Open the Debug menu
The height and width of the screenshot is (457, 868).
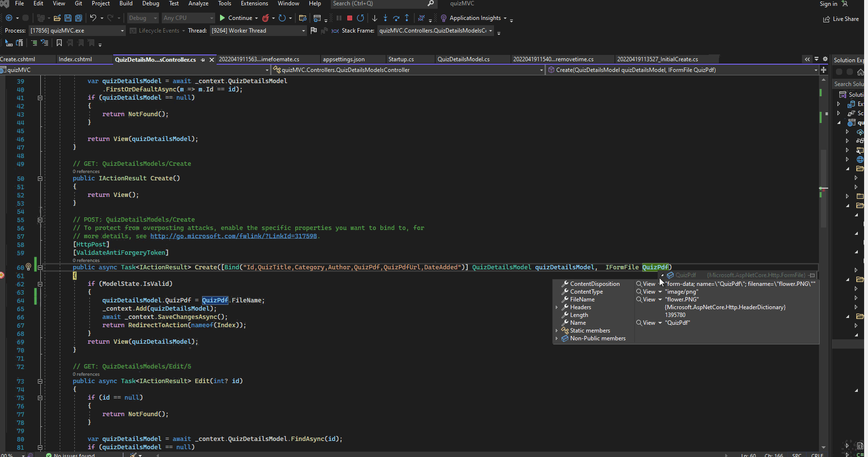click(151, 3)
